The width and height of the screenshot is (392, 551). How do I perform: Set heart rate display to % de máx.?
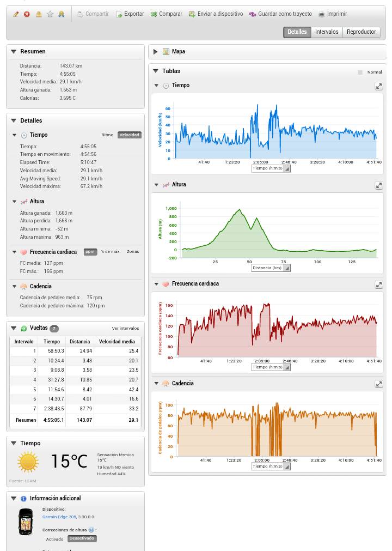coord(111,252)
